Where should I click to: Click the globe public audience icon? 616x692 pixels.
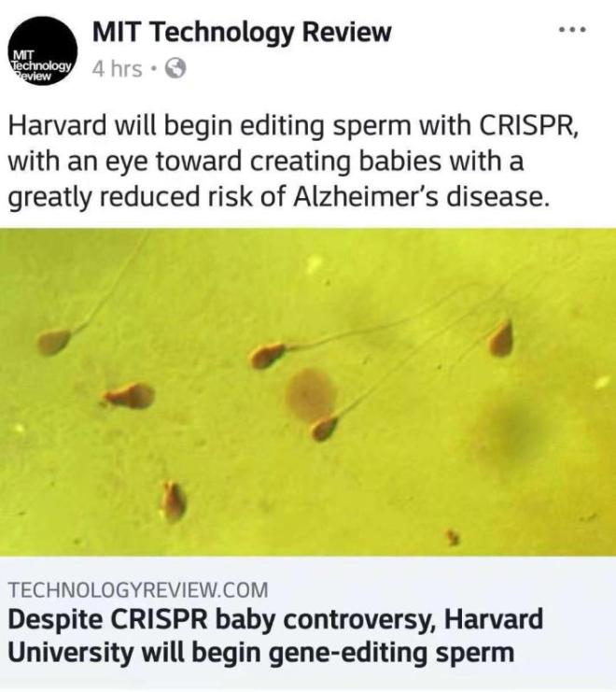175,69
